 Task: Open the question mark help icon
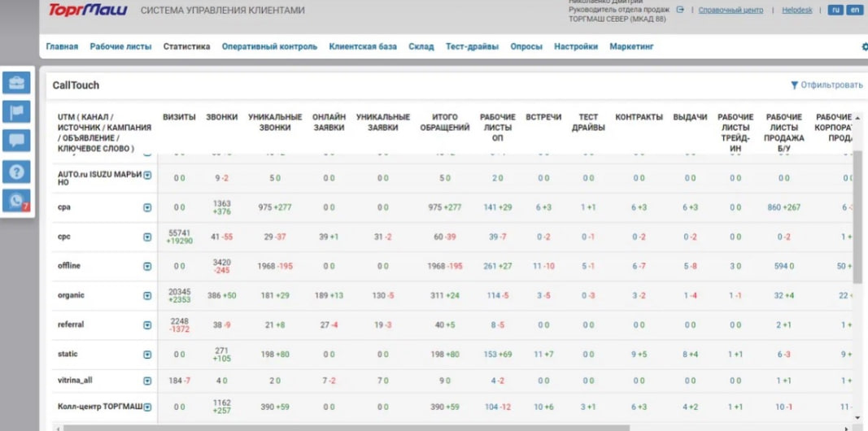[x=16, y=172]
